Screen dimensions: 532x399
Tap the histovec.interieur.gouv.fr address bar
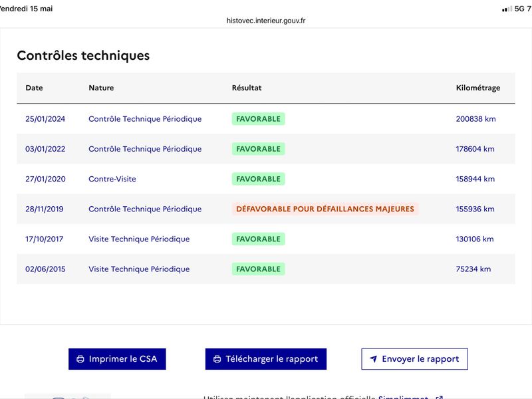click(x=266, y=21)
